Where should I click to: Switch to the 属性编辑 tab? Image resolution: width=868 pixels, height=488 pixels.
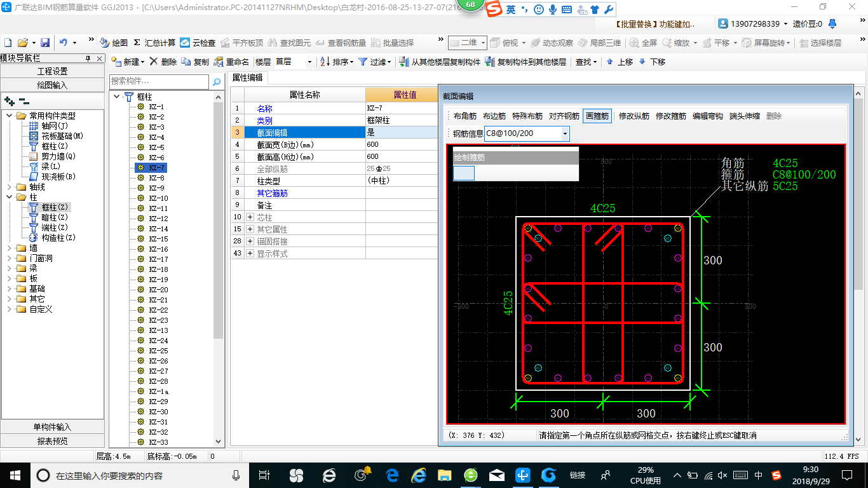(x=247, y=78)
